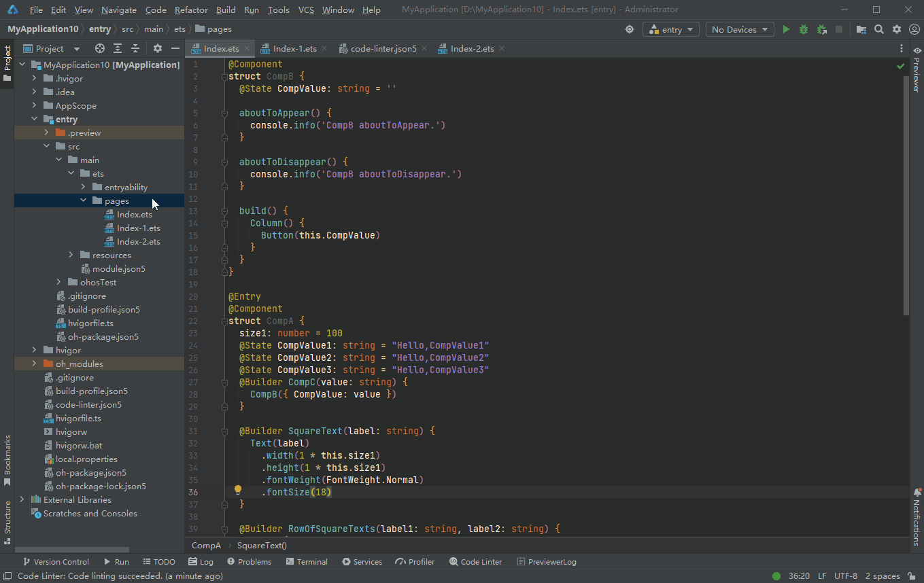Click Attach Debugger to Process icon
Viewport: 924px width, 583px height.
point(821,29)
